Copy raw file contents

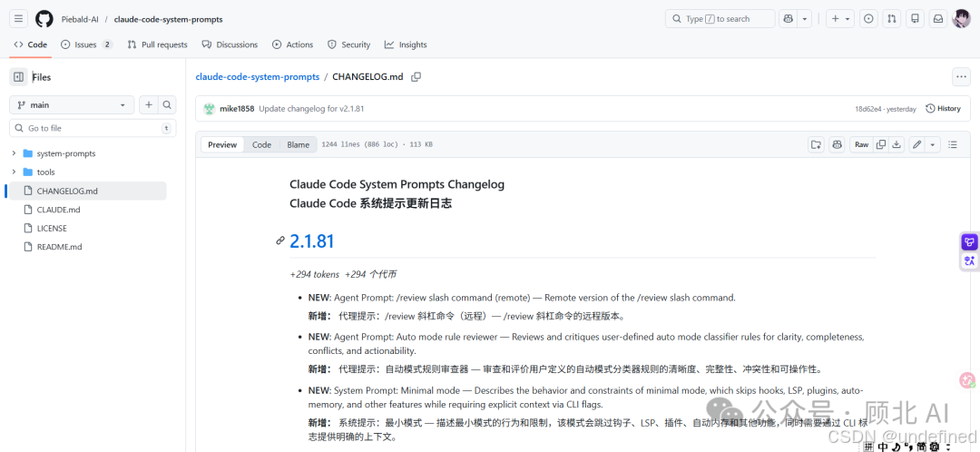click(x=880, y=144)
